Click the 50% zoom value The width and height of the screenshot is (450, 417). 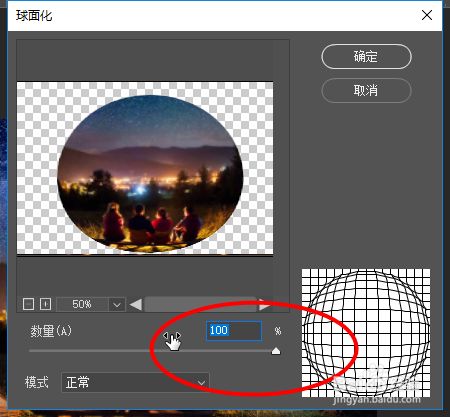pyautogui.click(x=82, y=304)
